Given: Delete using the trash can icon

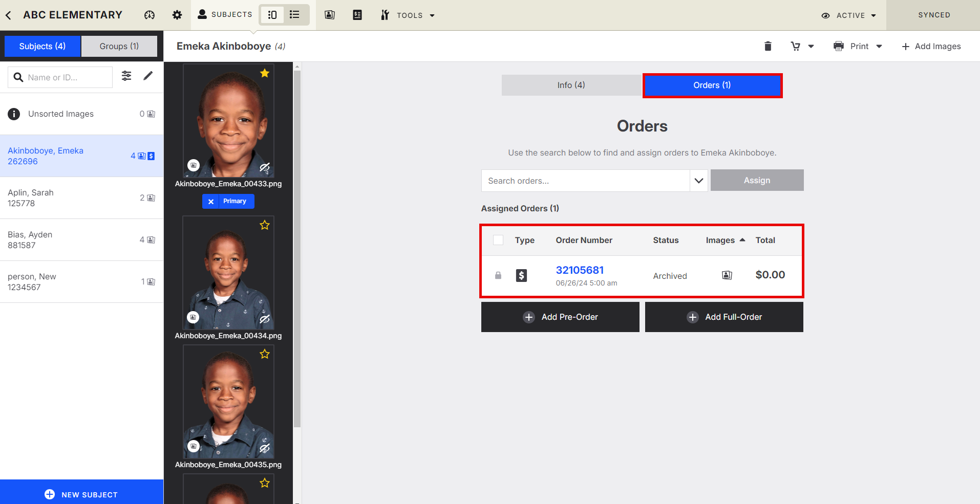Looking at the screenshot, I should pyautogui.click(x=768, y=46).
